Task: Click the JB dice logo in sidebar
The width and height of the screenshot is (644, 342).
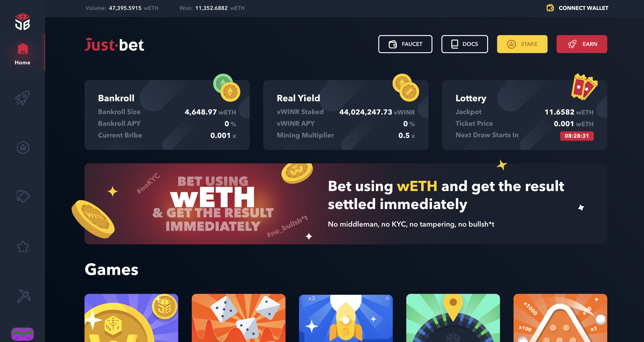Action: tap(23, 21)
